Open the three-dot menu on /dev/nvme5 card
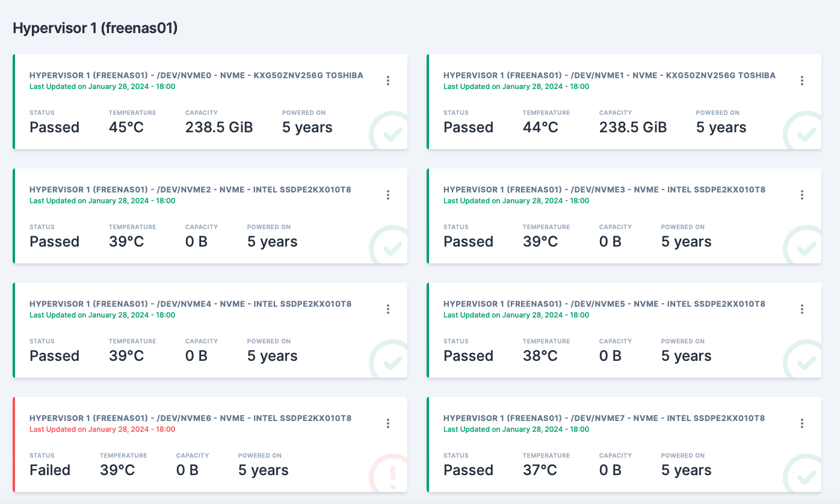 point(802,309)
